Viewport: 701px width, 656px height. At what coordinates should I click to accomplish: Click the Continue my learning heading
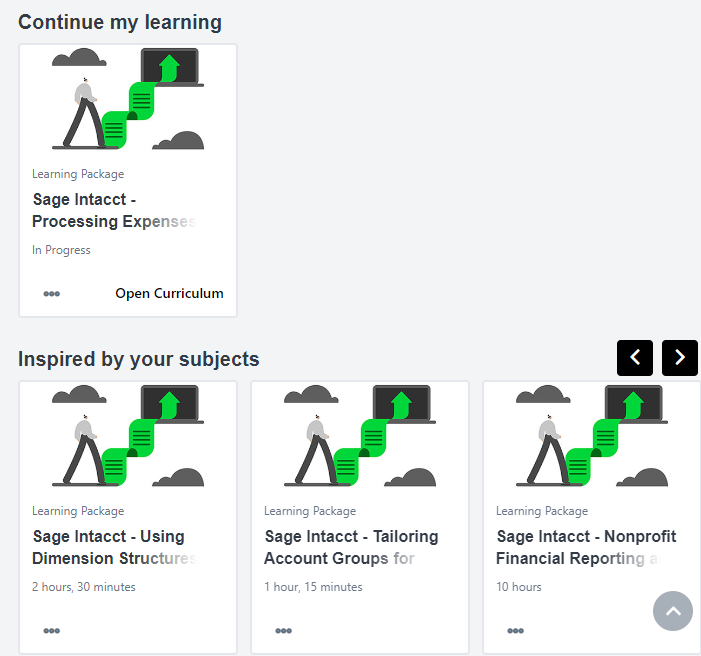(x=120, y=22)
